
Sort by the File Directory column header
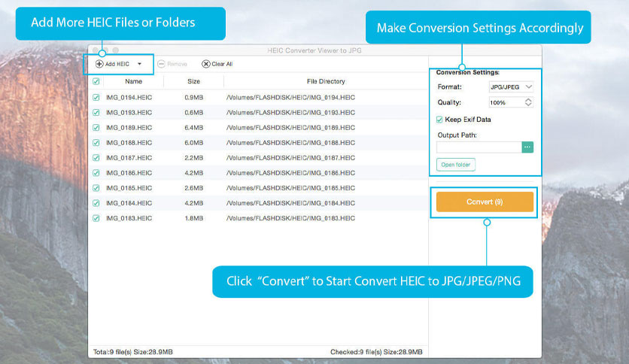(x=326, y=81)
